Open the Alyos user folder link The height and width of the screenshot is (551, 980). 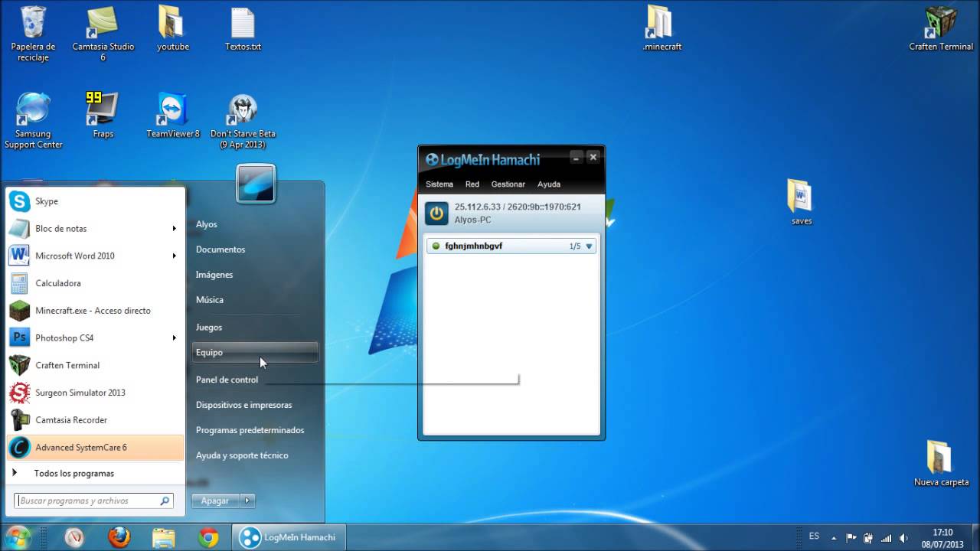207,224
